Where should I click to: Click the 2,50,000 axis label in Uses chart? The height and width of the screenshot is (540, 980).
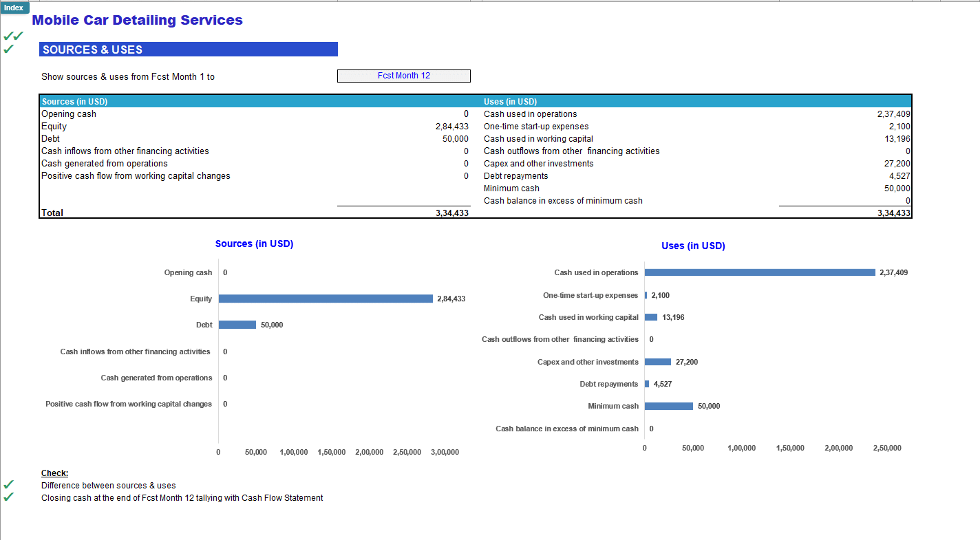[887, 448]
